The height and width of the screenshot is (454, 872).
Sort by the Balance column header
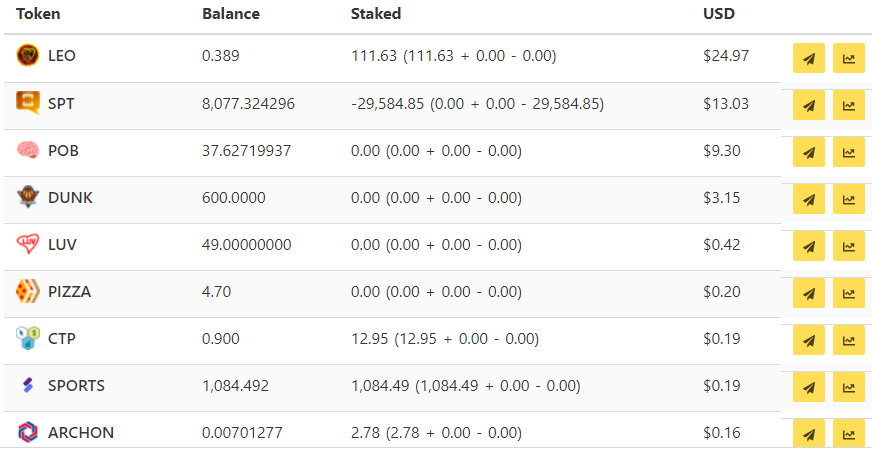(x=231, y=13)
